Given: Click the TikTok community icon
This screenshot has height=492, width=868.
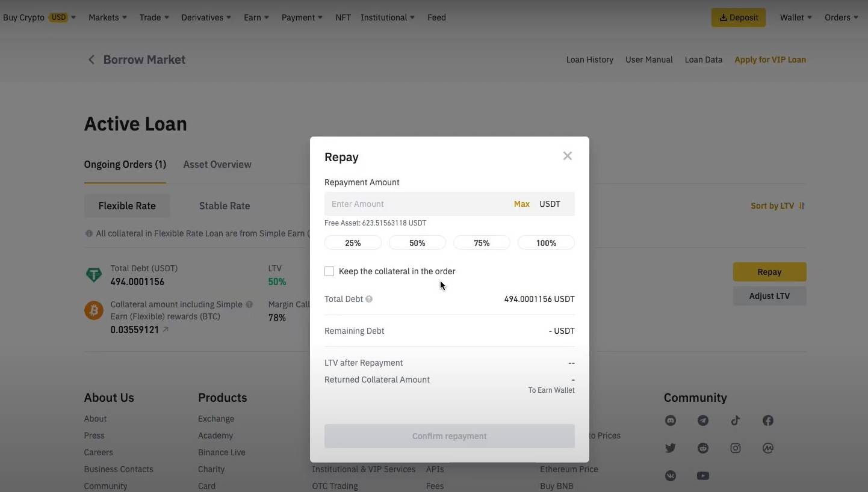Looking at the screenshot, I should coord(735,420).
